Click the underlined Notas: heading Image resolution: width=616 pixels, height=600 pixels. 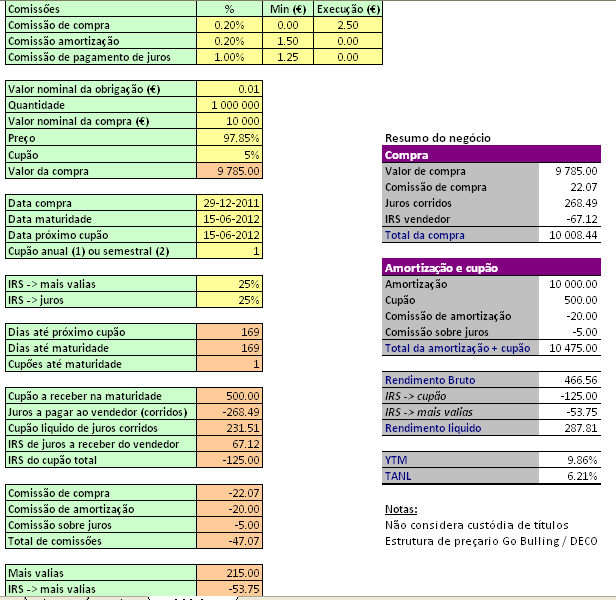click(x=401, y=509)
